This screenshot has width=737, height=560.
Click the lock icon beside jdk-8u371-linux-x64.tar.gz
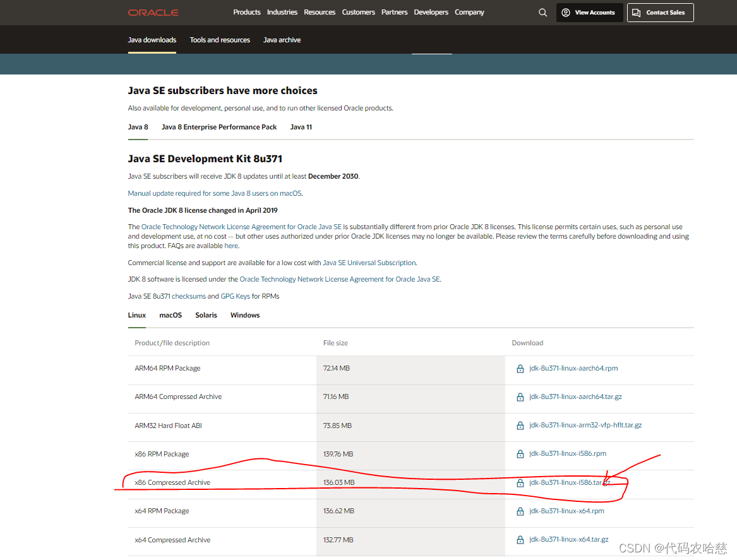pyautogui.click(x=520, y=539)
